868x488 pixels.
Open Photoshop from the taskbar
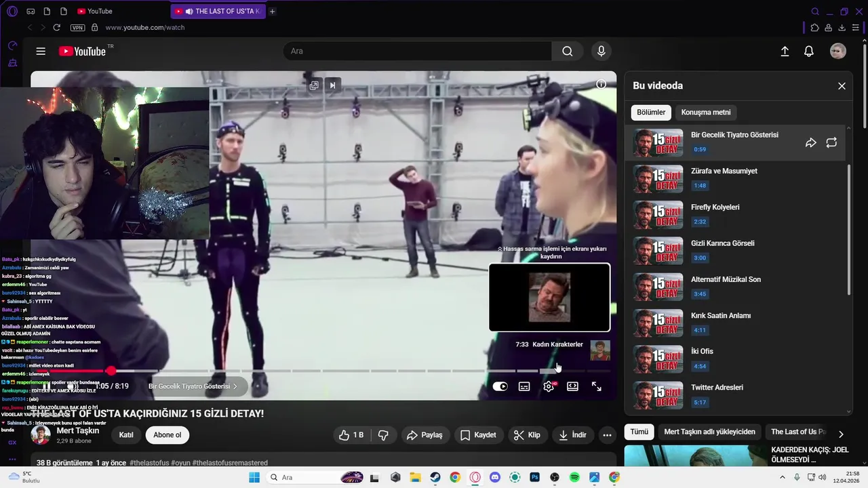(x=535, y=477)
